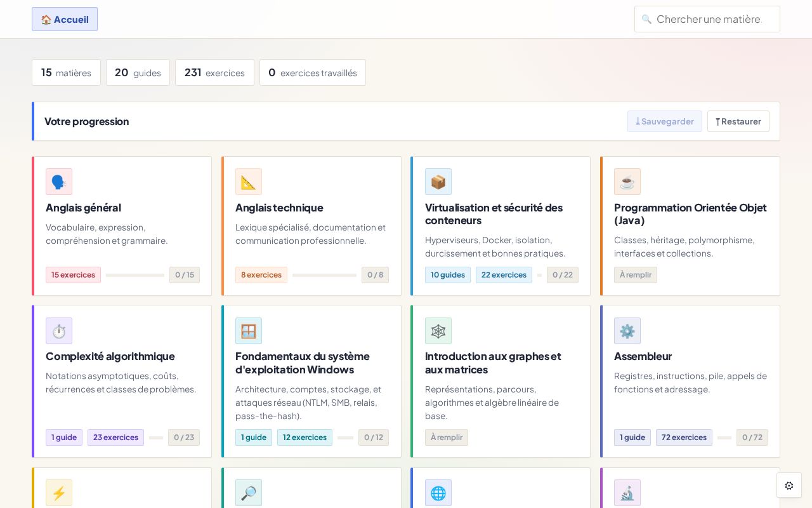The height and width of the screenshot is (508, 812).
Task: Click the Anglais général speaking-head icon
Action: (59, 182)
